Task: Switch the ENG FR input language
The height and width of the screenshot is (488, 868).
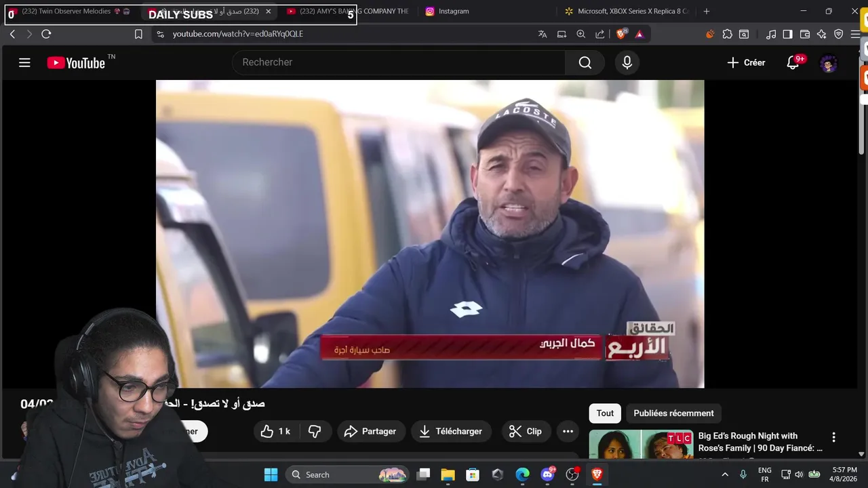Action: pos(764,474)
